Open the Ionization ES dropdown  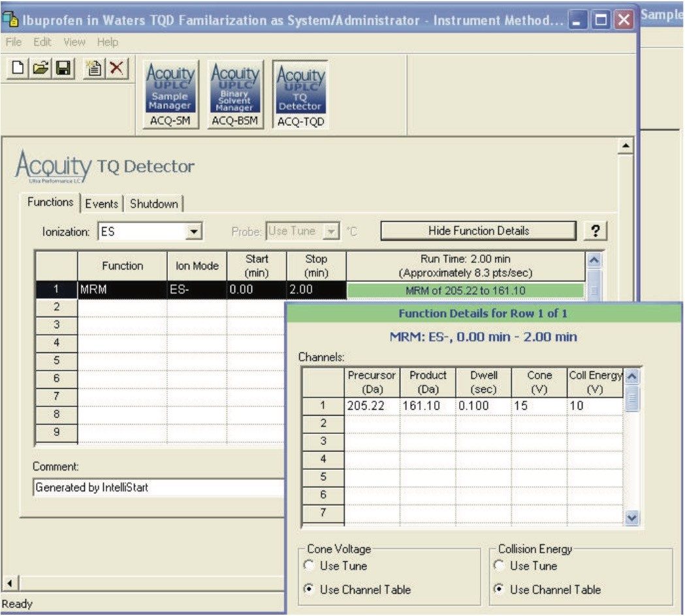[x=193, y=232]
